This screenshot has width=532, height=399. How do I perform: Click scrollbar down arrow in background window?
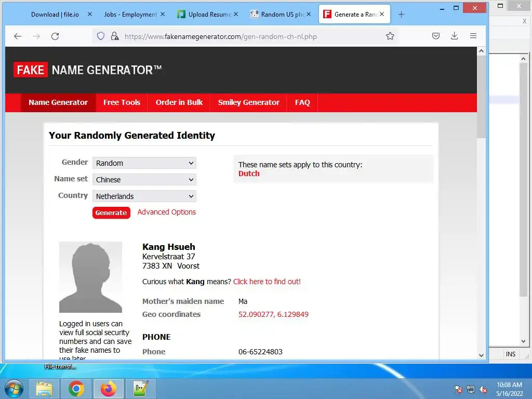coord(523,341)
